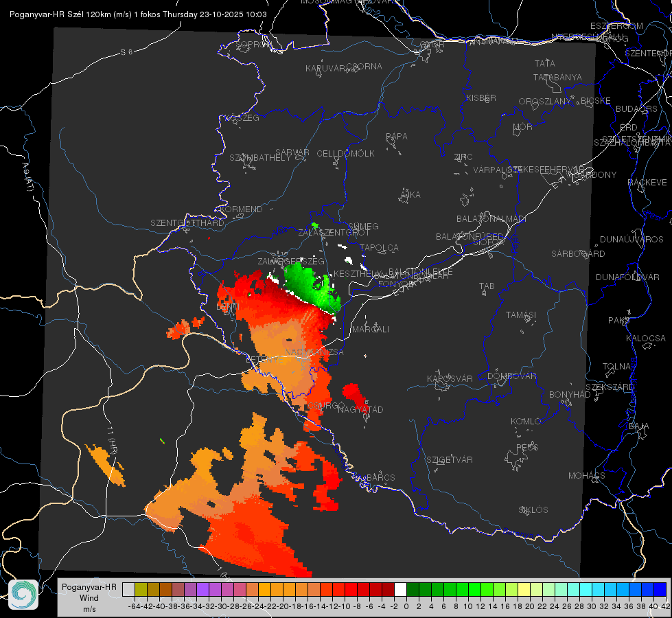This screenshot has height=618, width=672.
Task: Click the BONYHÁD city label
Action: [x=570, y=395]
